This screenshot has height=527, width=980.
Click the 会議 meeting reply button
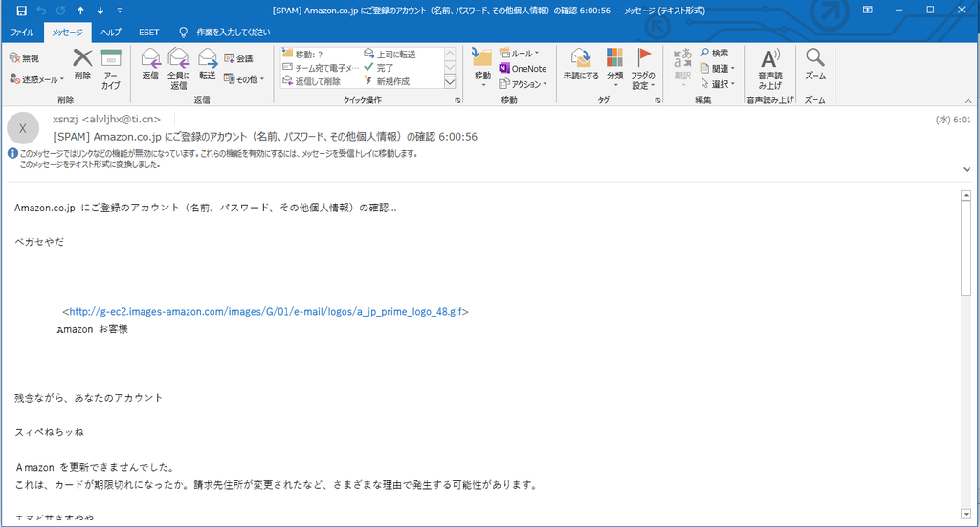[x=238, y=58]
